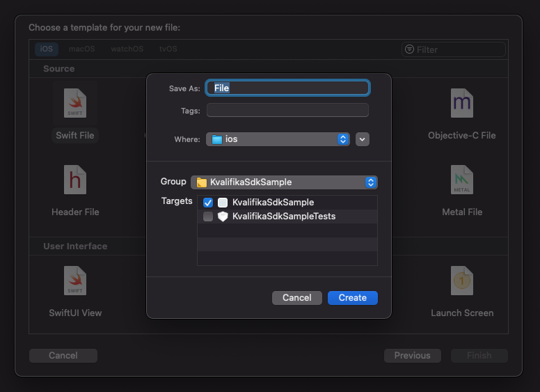Choose the Header File template icon
The height and width of the screenshot is (392, 540).
tap(75, 180)
